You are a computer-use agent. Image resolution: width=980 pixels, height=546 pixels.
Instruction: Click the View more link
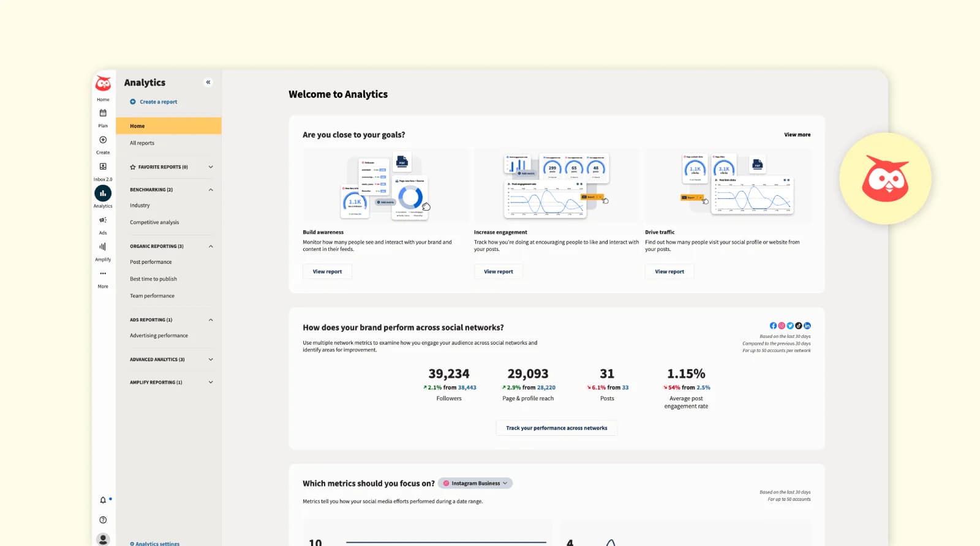pos(797,135)
